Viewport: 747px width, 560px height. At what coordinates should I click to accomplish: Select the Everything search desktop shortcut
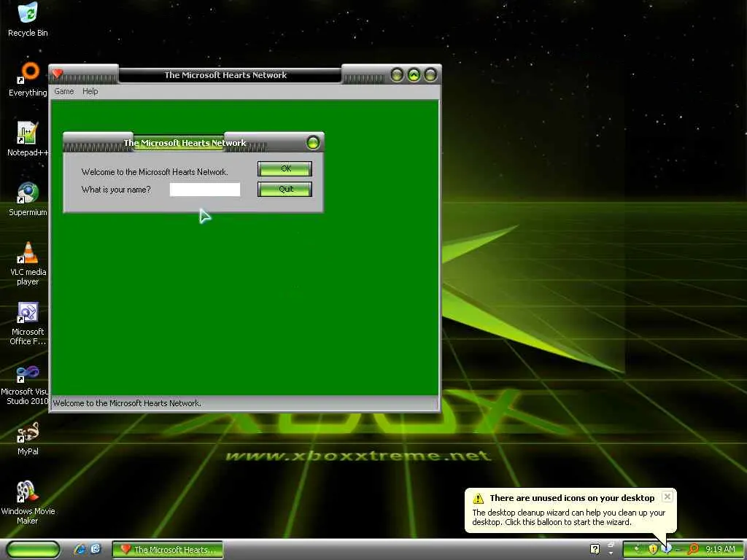pyautogui.click(x=28, y=79)
